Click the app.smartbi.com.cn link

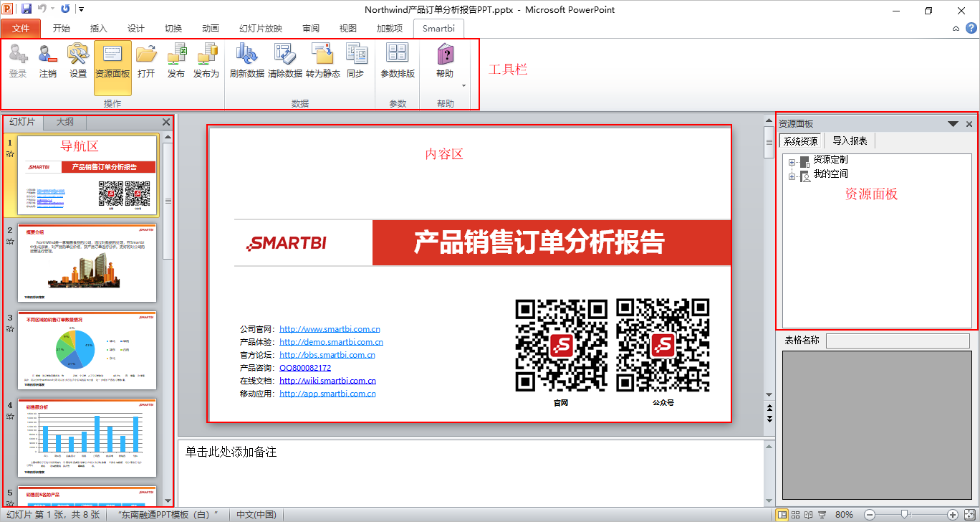[x=327, y=394]
